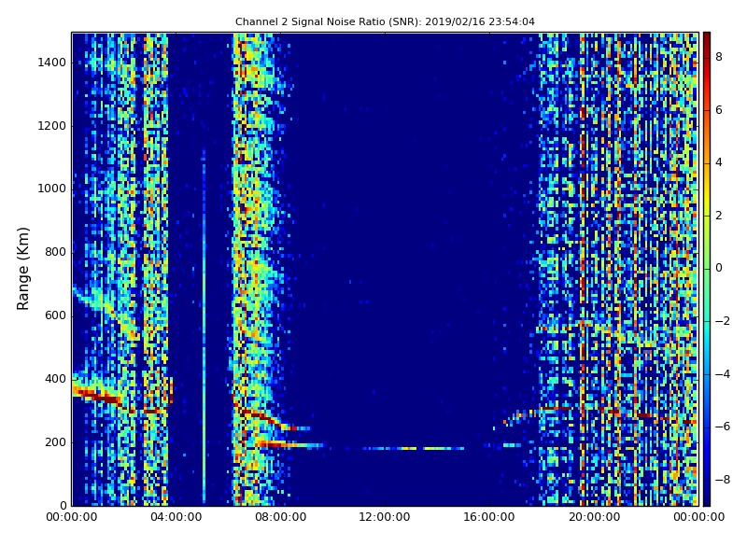Click the 400 range tick label
Image resolution: width=747 pixels, height=560 pixels.
55,379
